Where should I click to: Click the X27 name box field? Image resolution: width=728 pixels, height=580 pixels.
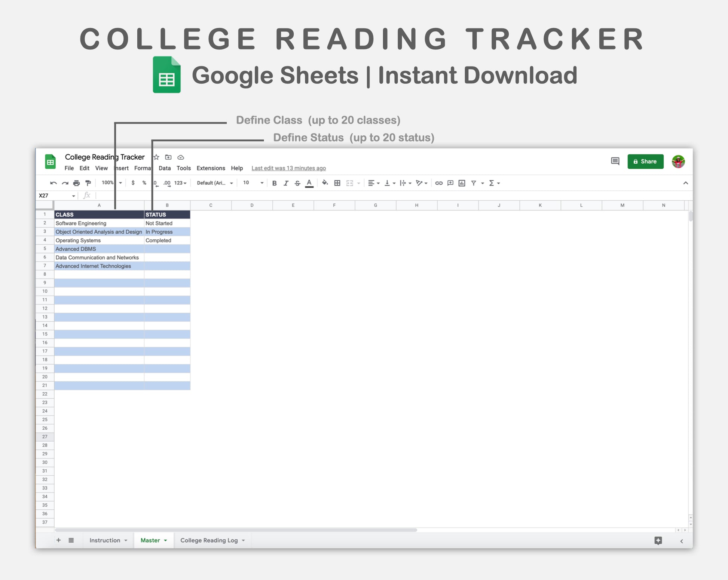pyautogui.click(x=54, y=196)
